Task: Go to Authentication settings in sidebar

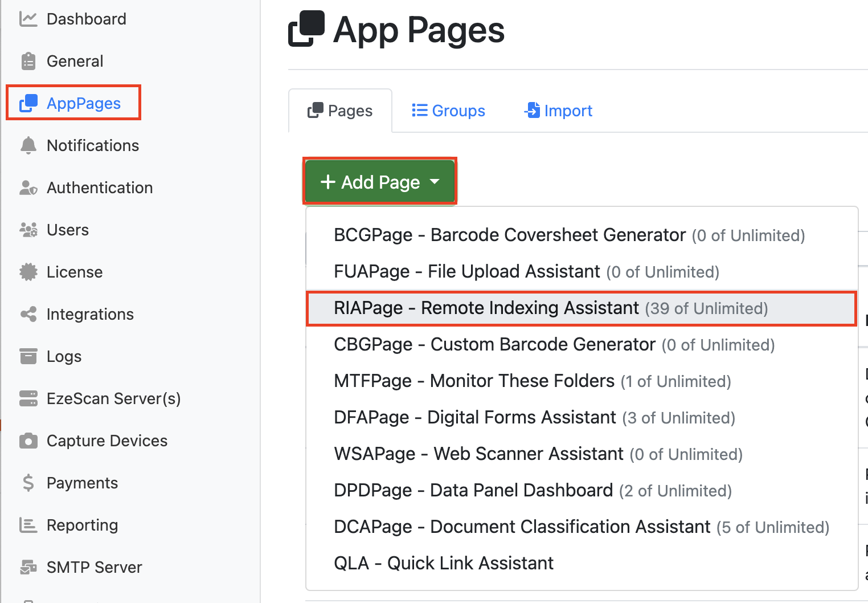Action: tap(100, 188)
